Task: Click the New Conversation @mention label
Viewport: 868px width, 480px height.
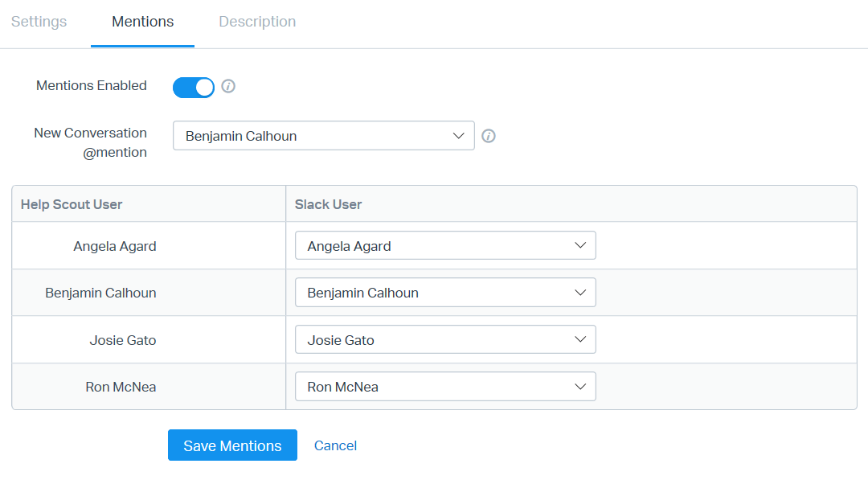Action: pos(90,142)
